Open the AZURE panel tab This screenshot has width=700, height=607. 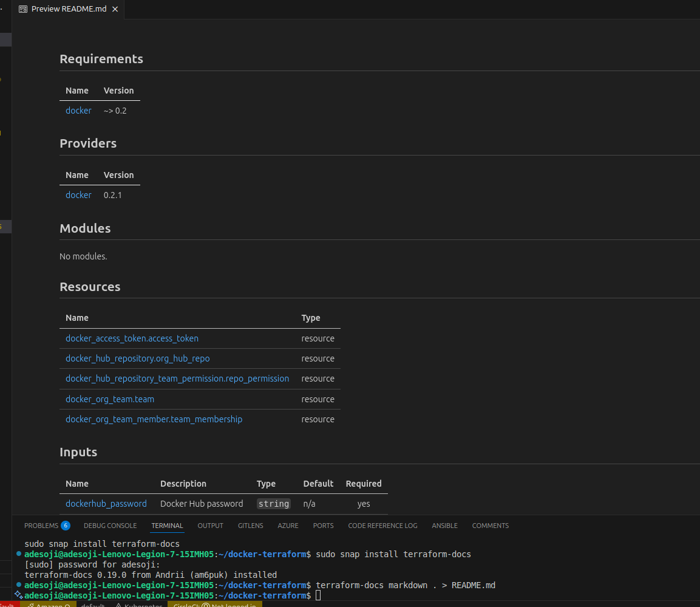point(288,525)
